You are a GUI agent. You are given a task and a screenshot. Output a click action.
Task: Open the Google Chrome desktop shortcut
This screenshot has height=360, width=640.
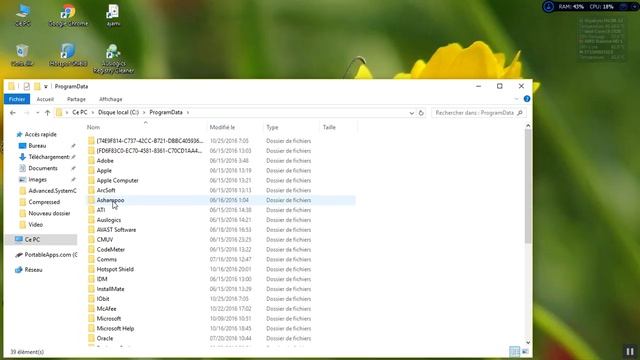[68, 16]
